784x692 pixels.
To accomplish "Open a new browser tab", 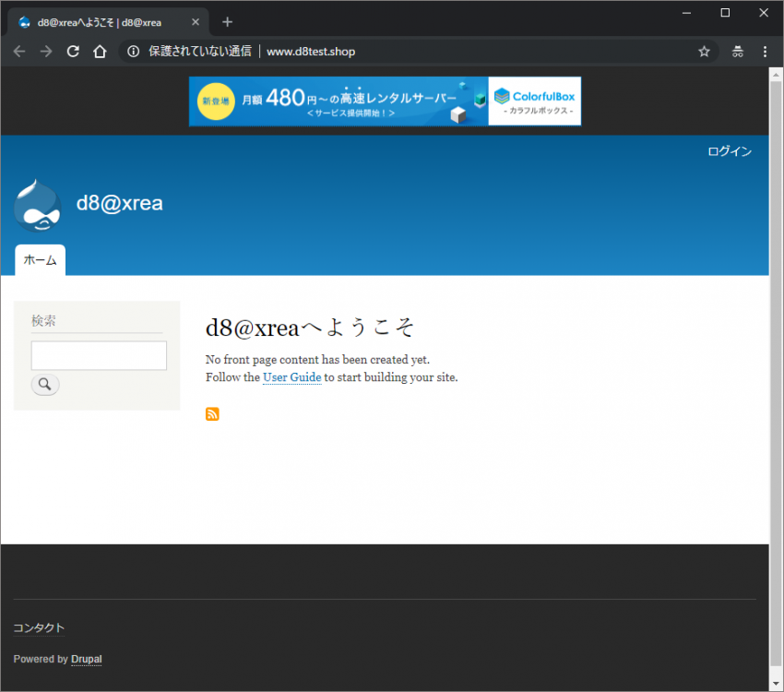I will point(227,21).
